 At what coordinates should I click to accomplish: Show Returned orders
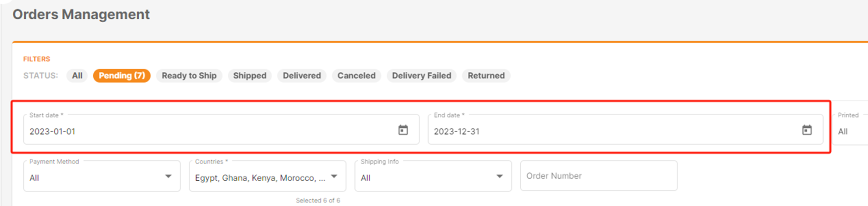[x=486, y=76]
